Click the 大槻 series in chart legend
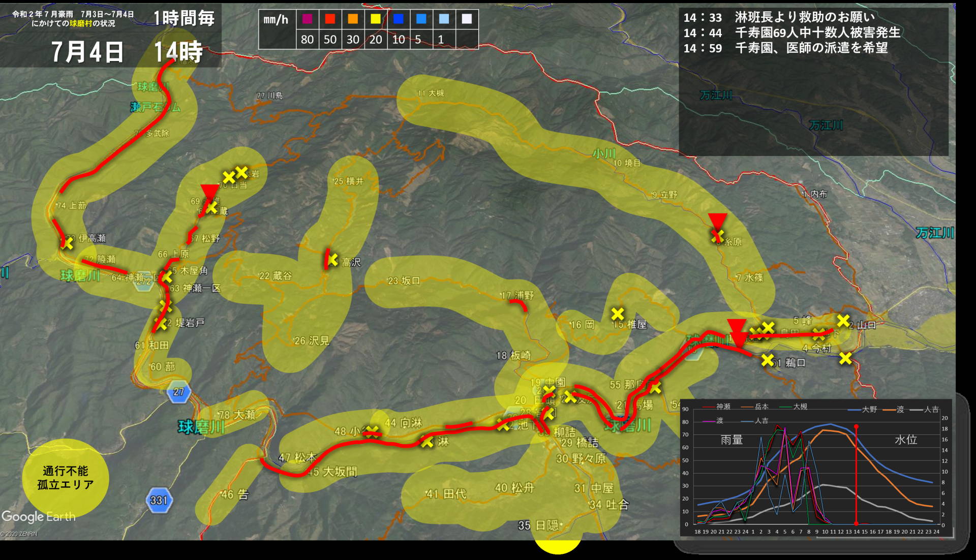Viewport: 976px width, 560px height. pyautogui.click(x=794, y=407)
